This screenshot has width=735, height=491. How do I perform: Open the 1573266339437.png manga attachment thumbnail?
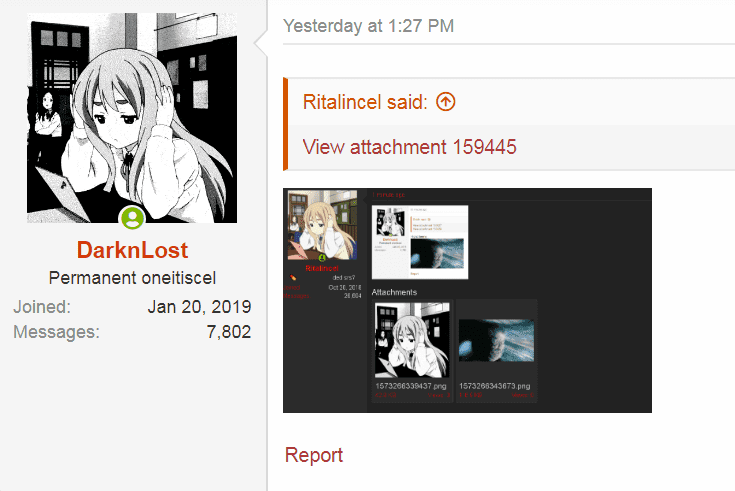[412, 340]
